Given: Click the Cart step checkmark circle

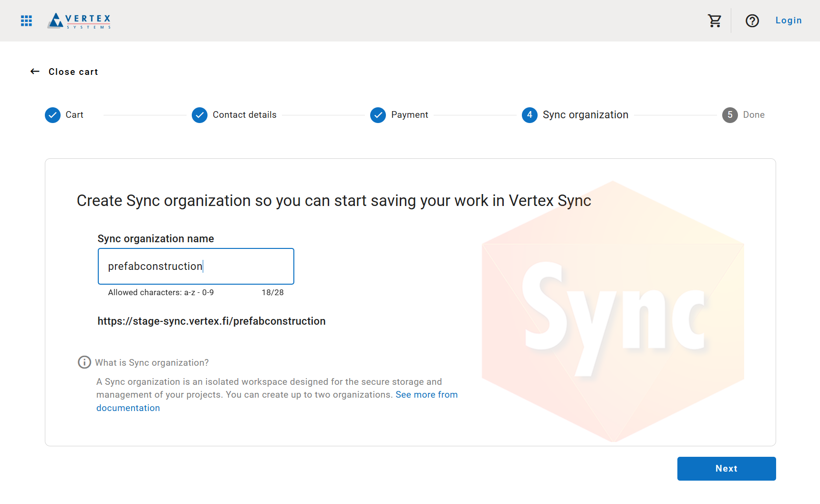Looking at the screenshot, I should click(x=52, y=115).
